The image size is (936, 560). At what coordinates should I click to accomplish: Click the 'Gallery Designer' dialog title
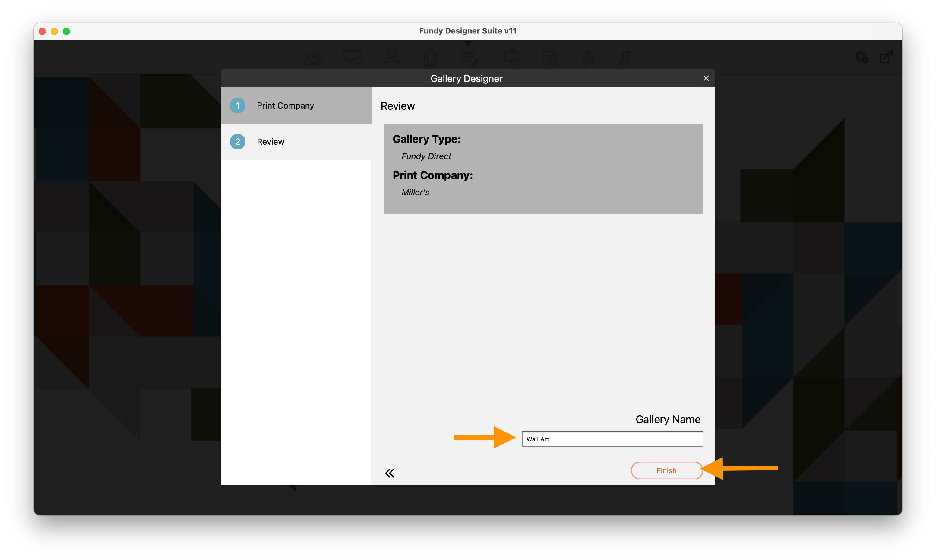466,78
